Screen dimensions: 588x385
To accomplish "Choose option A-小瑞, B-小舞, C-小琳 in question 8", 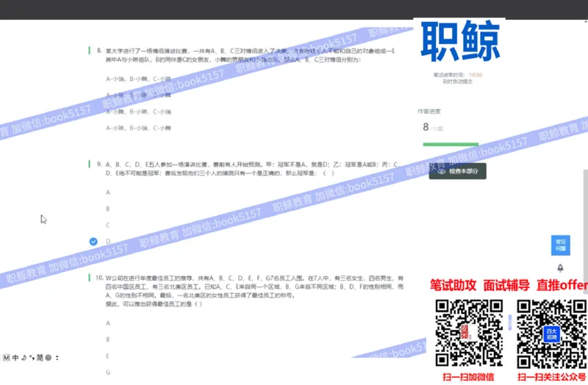I will point(138,79).
